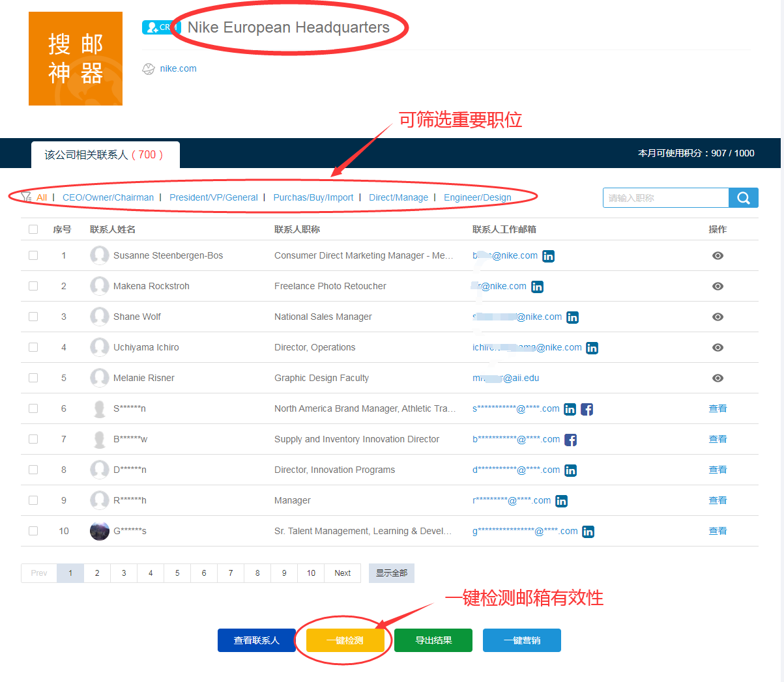Viewport: 784px width, 682px height.
Task: Click the eye icon for Shane Wolf
Action: pos(718,317)
